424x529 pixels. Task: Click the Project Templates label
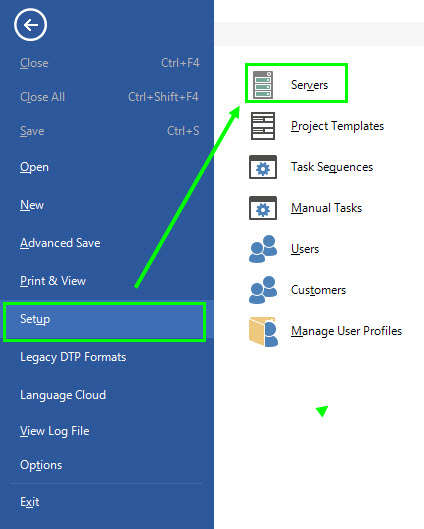tap(337, 126)
